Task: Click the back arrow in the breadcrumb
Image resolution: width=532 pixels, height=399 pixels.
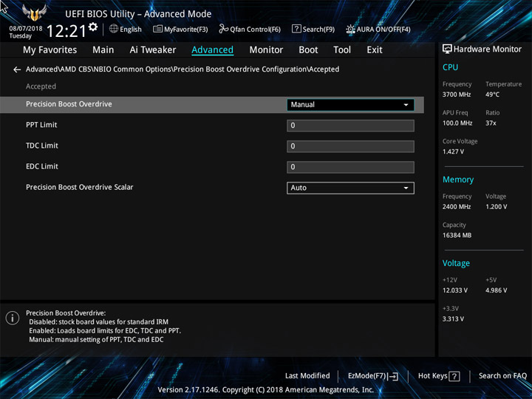Action: tap(17, 69)
